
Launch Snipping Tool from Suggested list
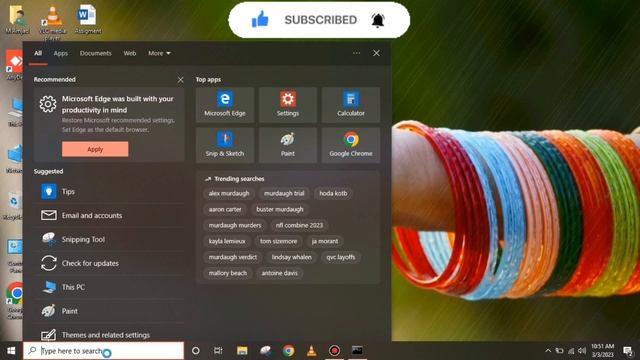[109, 239]
